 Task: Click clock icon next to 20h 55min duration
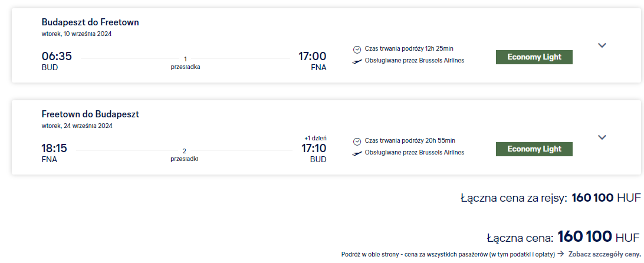point(357,142)
